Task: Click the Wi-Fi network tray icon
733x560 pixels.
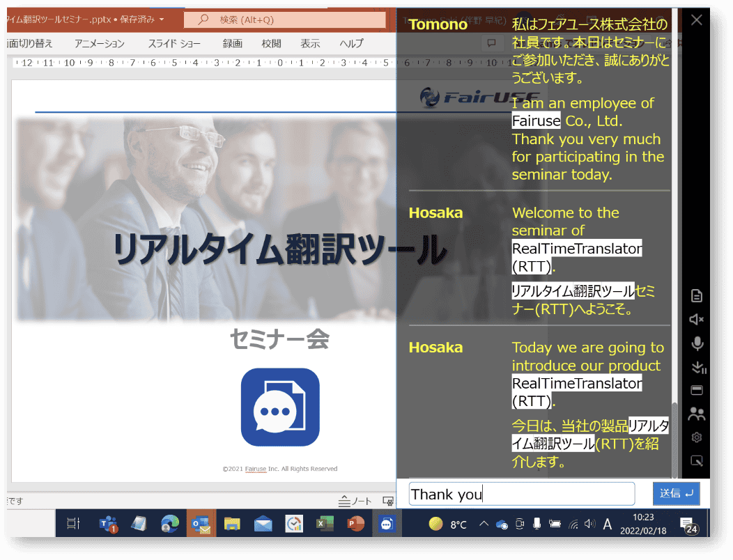Action: tap(573, 524)
